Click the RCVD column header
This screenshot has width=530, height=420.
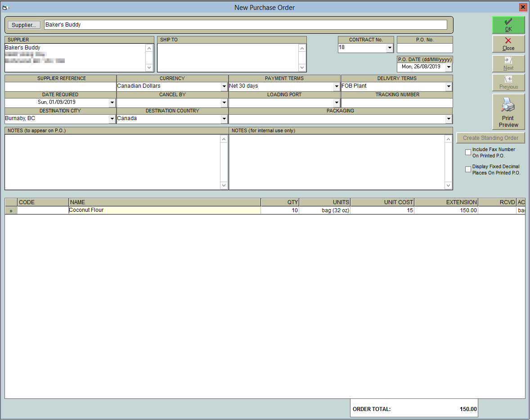497,202
